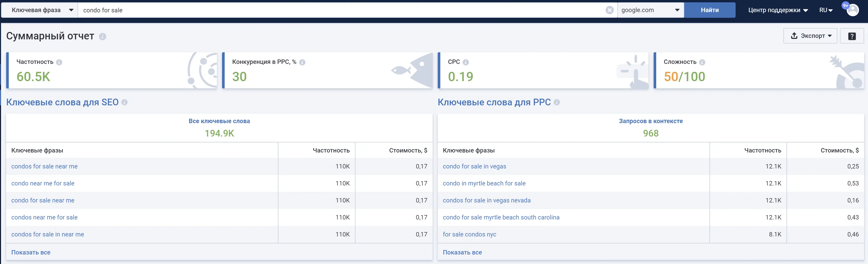
Task: Open the user profile avatar with 9+ badge
Action: click(853, 10)
